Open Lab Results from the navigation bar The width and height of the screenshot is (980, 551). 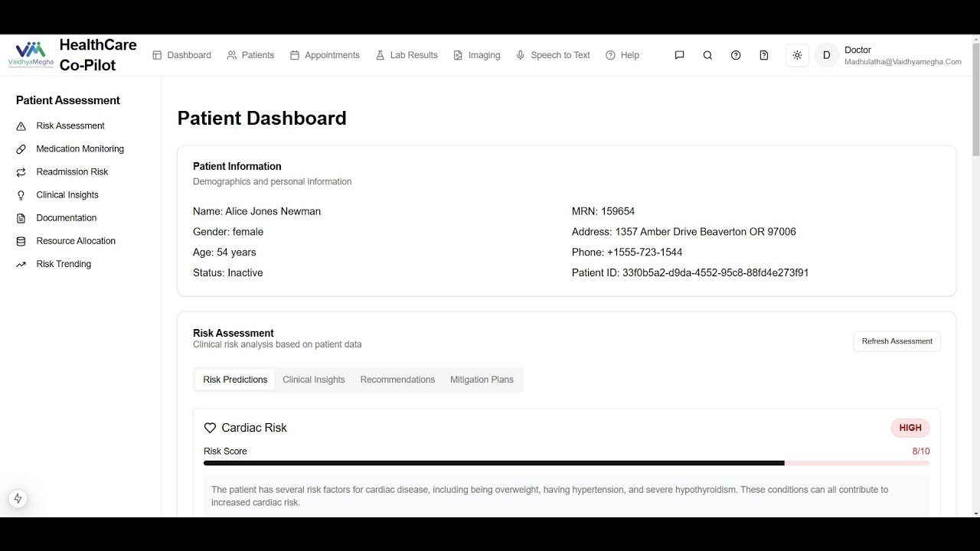[407, 55]
